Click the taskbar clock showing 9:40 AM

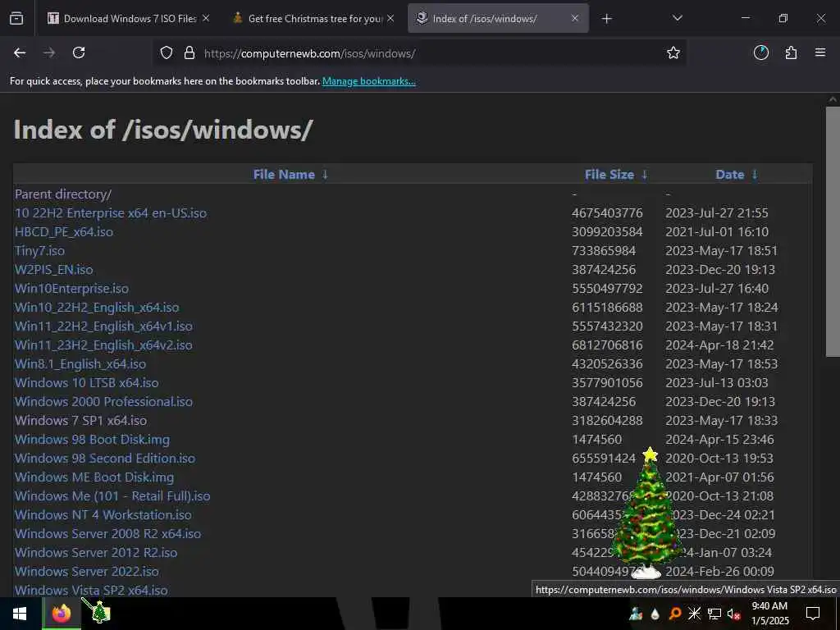click(x=769, y=614)
